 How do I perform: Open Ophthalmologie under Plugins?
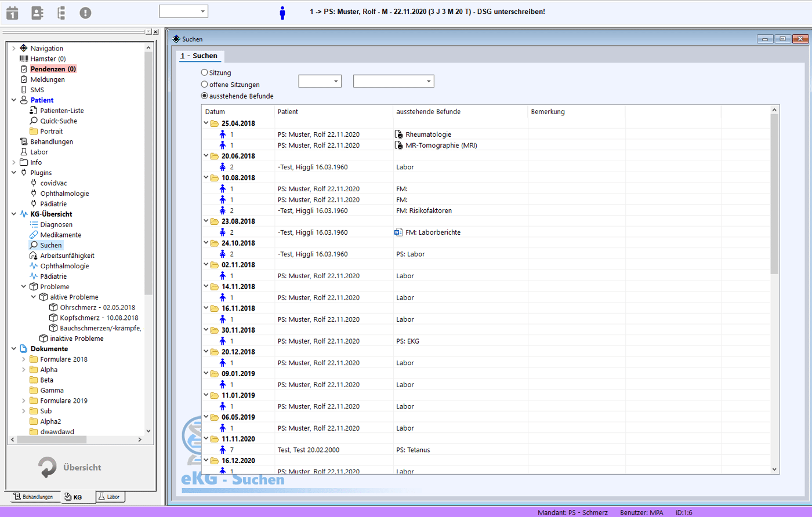[64, 193]
